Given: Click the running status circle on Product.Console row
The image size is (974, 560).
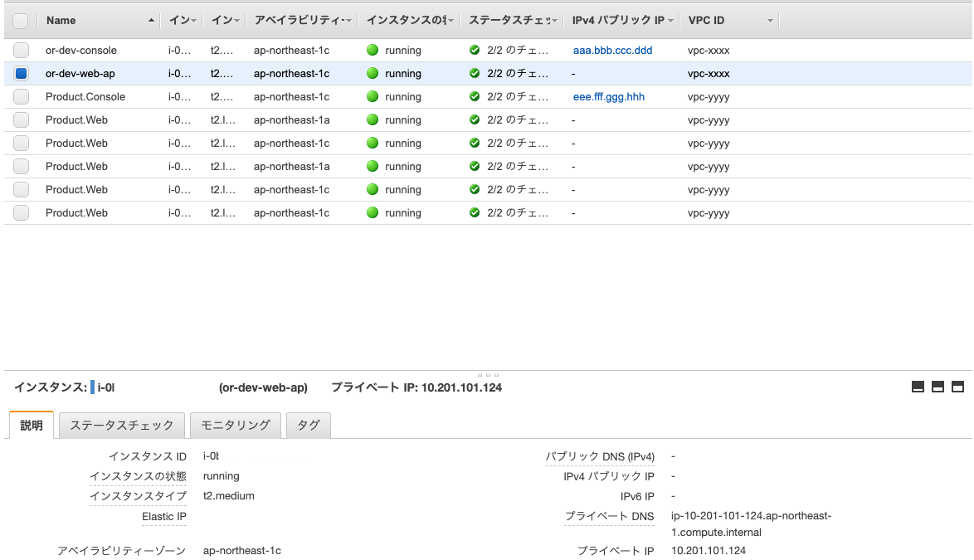Looking at the screenshot, I should point(373,96).
